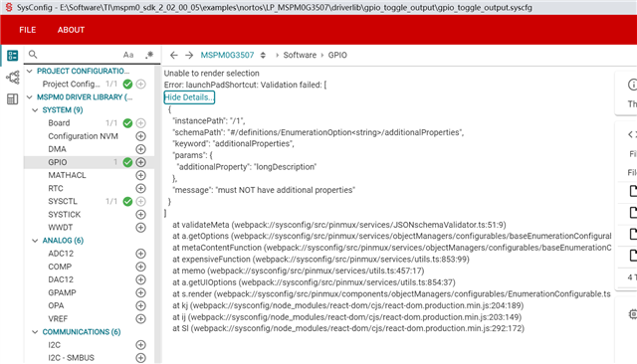Collapse the SYSTEM (9) group
Viewport: 637px width, 364px height.
point(35,110)
